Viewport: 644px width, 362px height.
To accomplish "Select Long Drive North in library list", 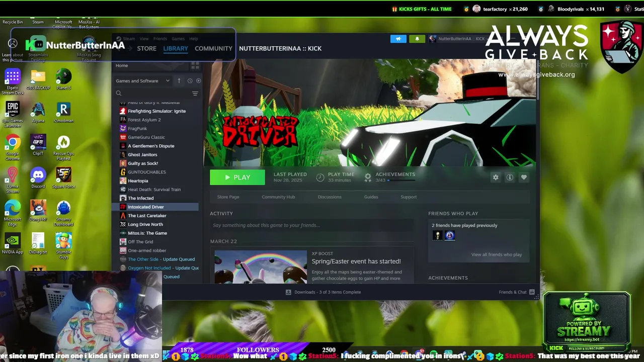I will click(145, 224).
